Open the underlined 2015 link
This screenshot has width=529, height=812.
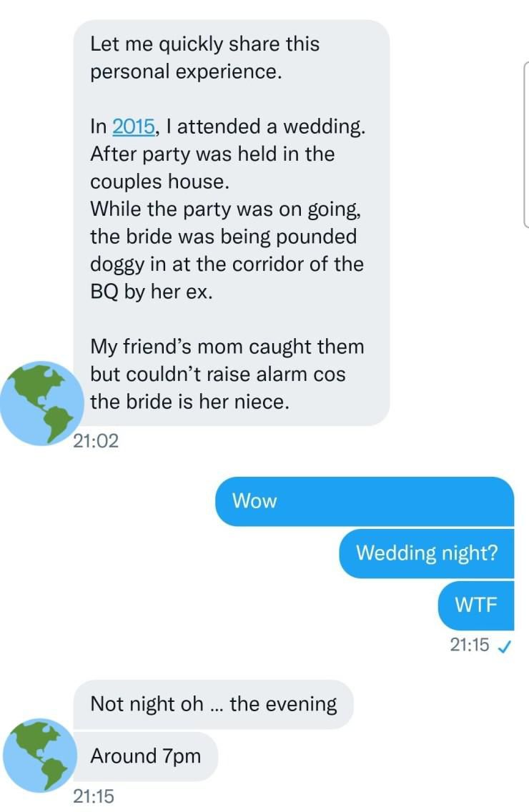134,127
